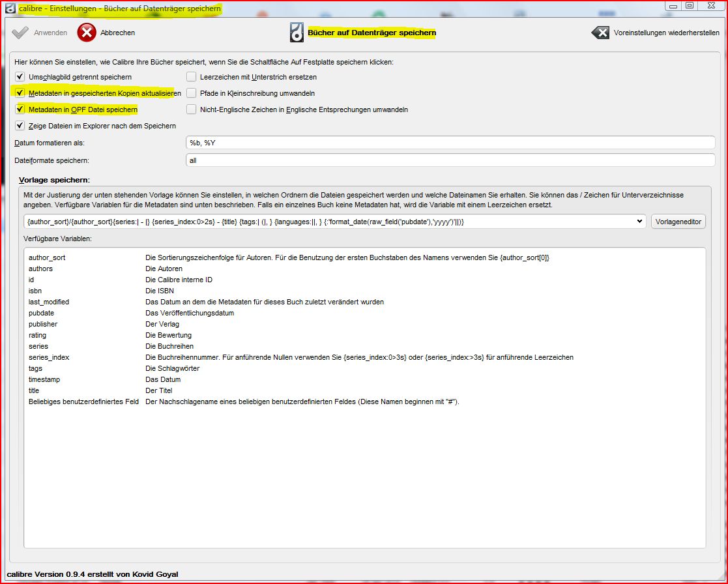Check Pfade in Kleinschreibung umwandeln
Viewport: 728px width, 584px height.
tap(191, 93)
